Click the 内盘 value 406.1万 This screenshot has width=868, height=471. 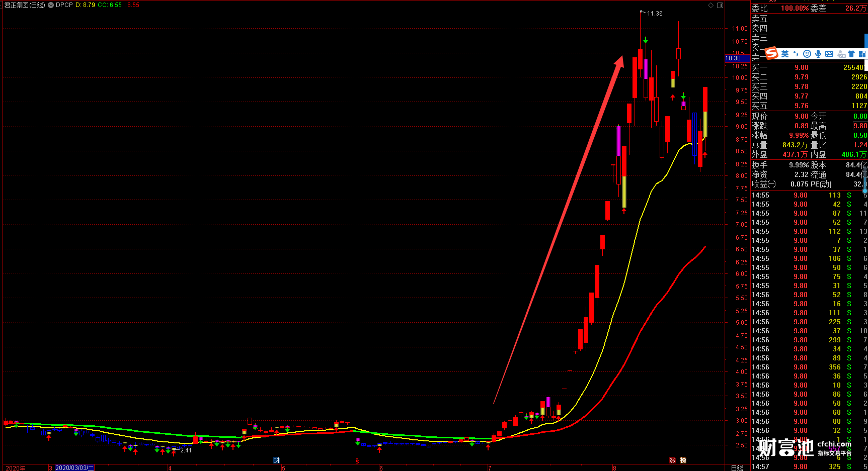pyautogui.click(x=854, y=155)
